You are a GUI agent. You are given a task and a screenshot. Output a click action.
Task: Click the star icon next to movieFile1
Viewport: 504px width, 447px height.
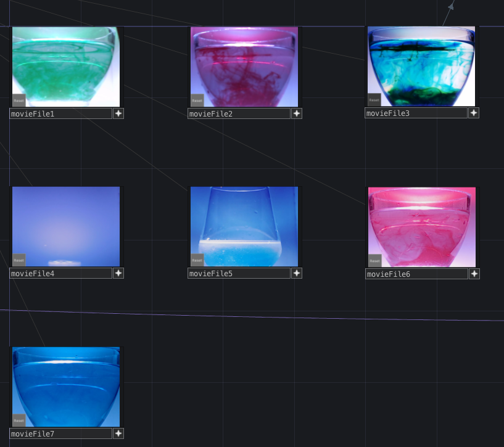click(x=118, y=113)
